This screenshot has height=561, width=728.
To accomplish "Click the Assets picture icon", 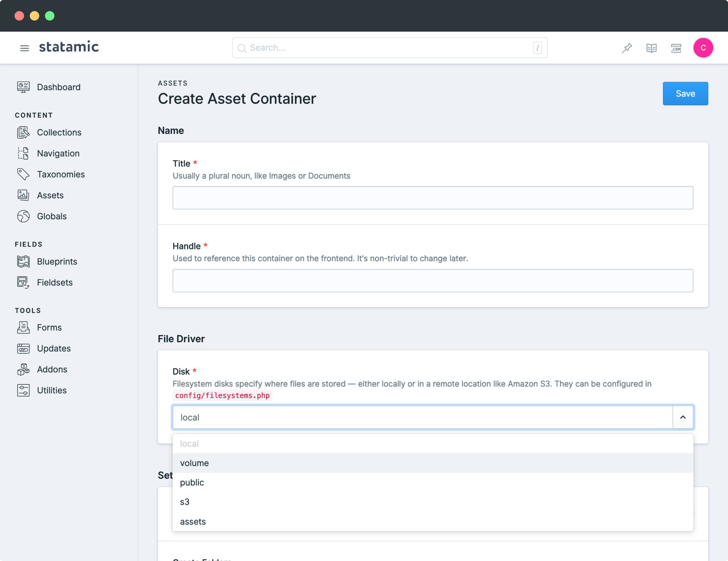I will point(23,195).
